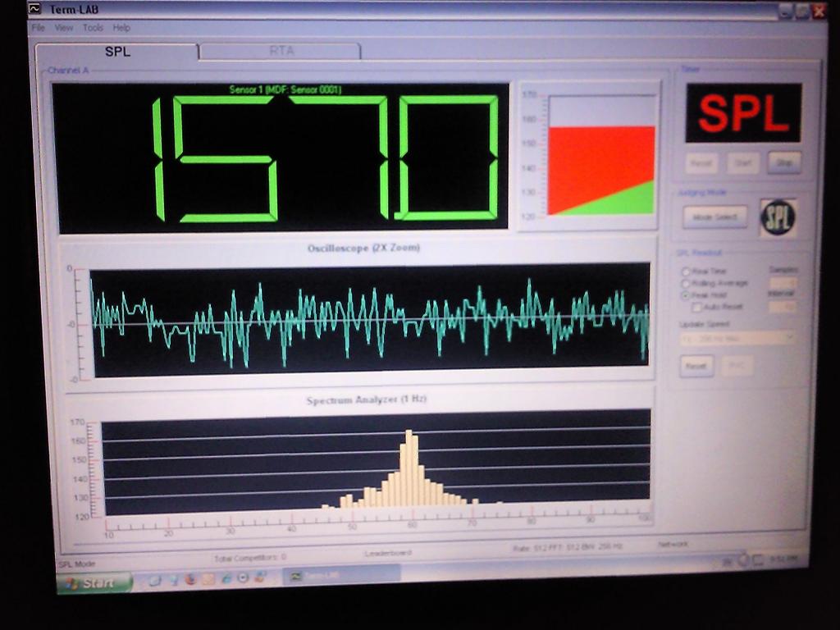Open the Tools menu
The image size is (840, 630).
(x=93, y=28)
